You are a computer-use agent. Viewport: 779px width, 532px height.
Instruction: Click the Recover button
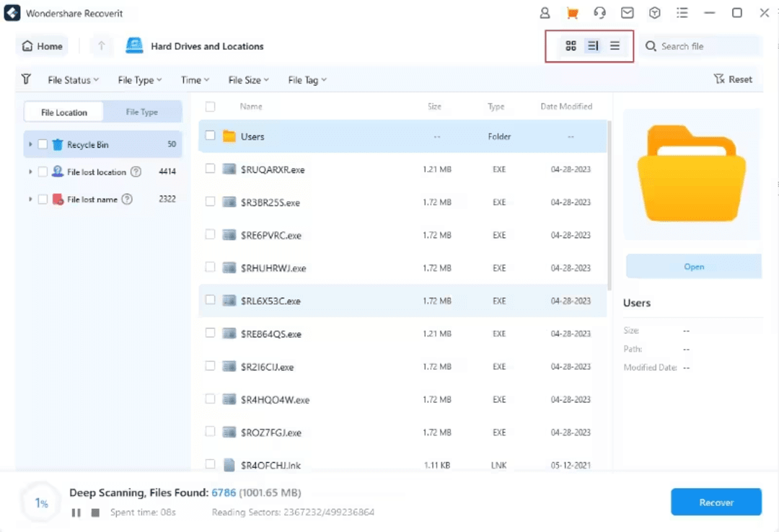click(x=716, y=502)
